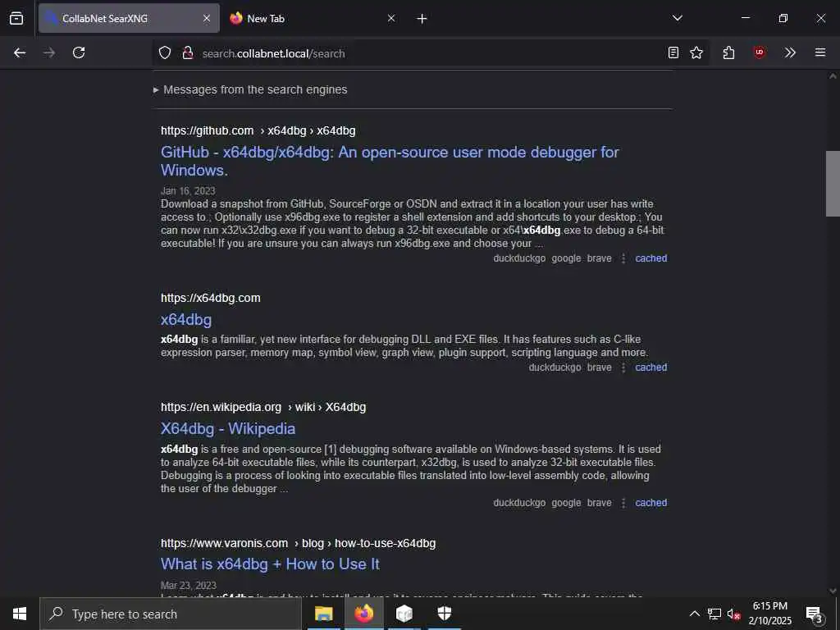The height and width of the screenshot is (630, 840).
Task: Open File Explorer from taskbar
Action: point(323,614)
